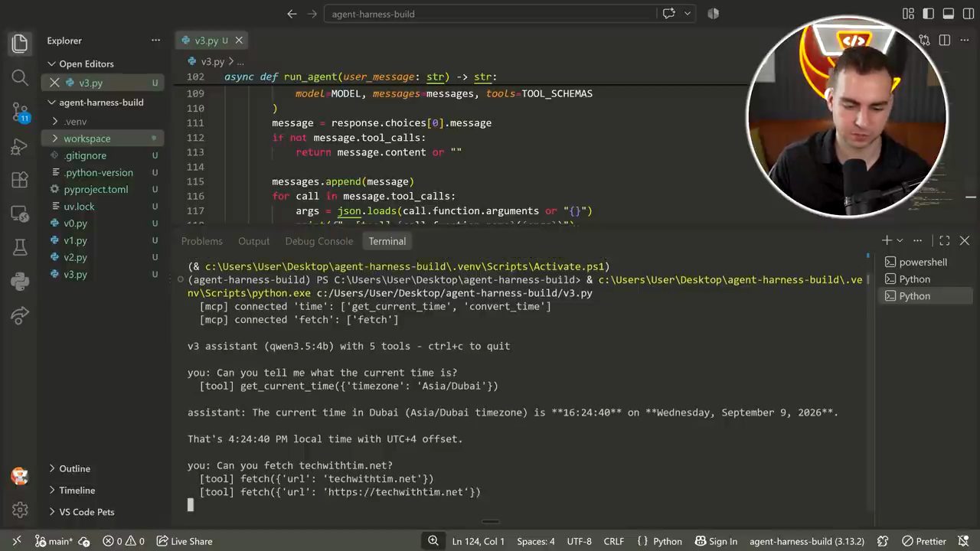The width and height of the screenshot is (980, 551).
Task: Select the Terminal panel tab
Action: pos(387,241)
